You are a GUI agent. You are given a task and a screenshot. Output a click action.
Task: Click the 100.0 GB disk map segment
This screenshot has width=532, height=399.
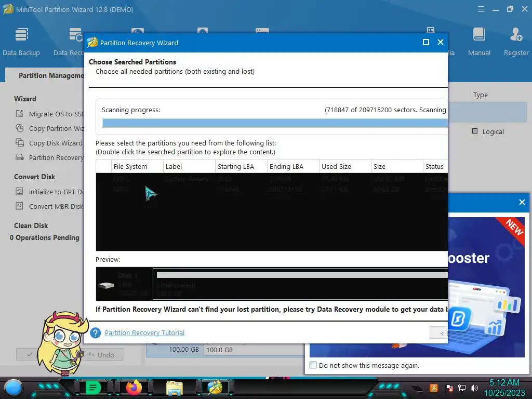(255, 350)
